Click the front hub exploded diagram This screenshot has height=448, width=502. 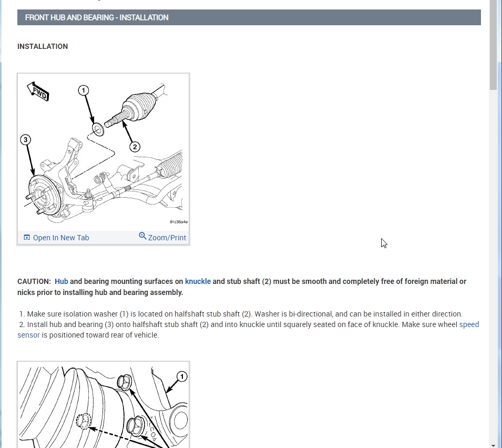pos(104,152)
